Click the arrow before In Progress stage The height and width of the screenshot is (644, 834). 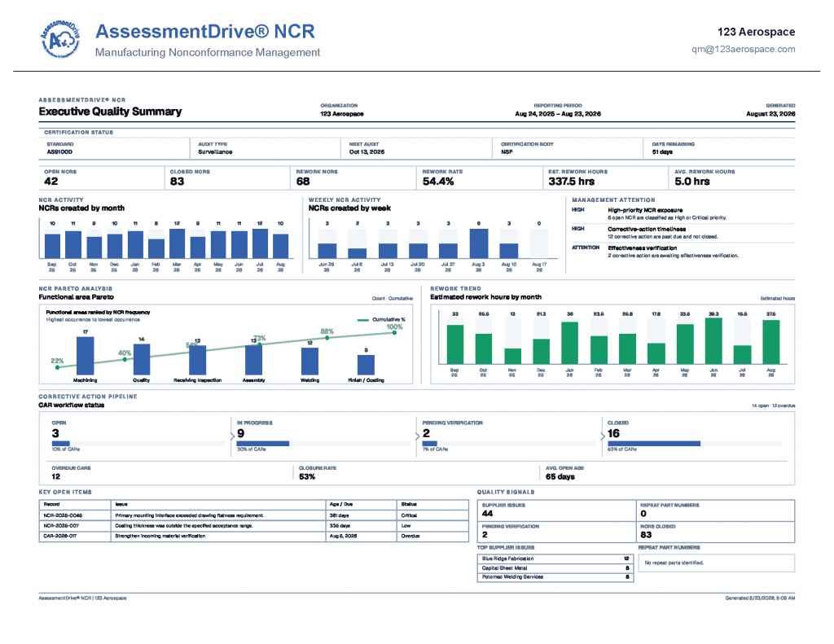tap(232, 436)
